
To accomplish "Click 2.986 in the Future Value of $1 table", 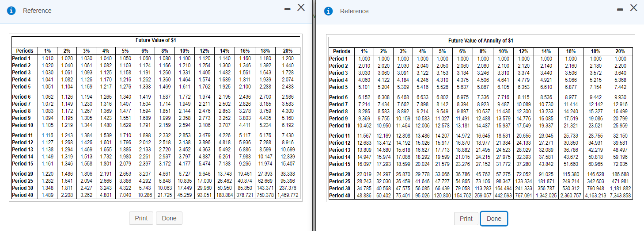I will (288, 97).
